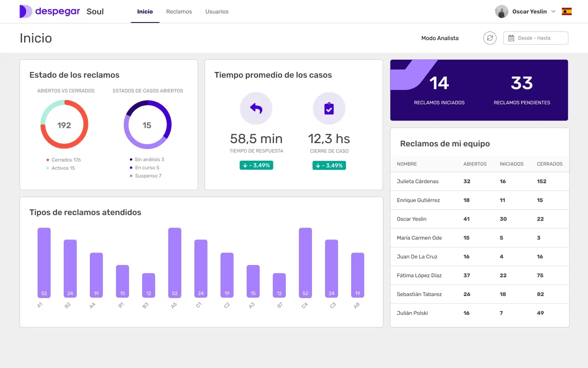Image resolution: width=588 pixels, height=368 pixels.
Task: Click the green -3,49% badge under 12,3 hs
Action: pyautogui.click(x=329, y=165)
